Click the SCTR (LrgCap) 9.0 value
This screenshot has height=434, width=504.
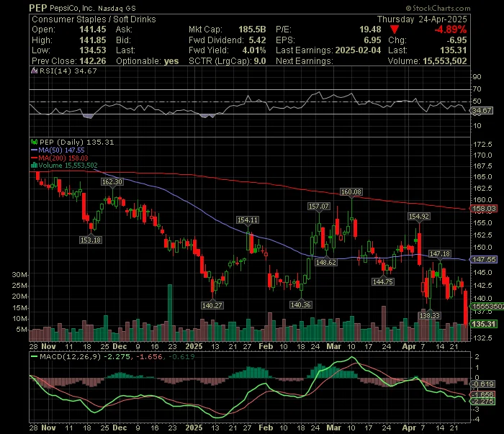pyautogui.click(x=260, y=61)
